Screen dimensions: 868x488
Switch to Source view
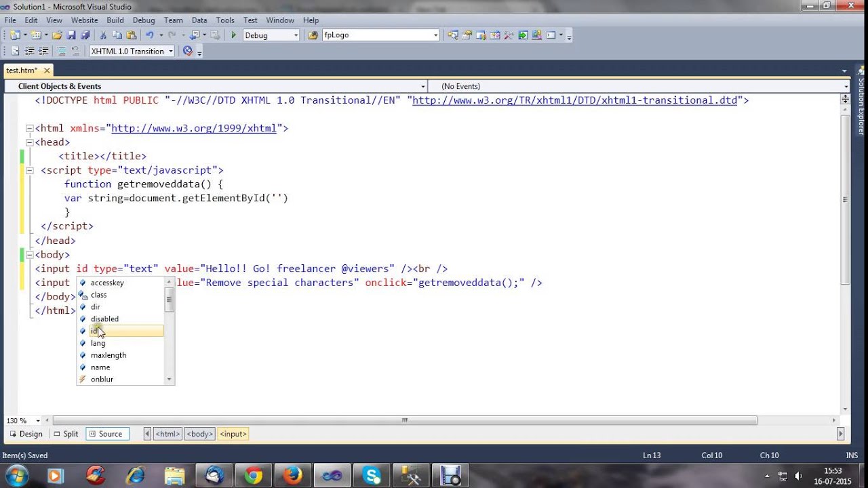tap(106, 434)
